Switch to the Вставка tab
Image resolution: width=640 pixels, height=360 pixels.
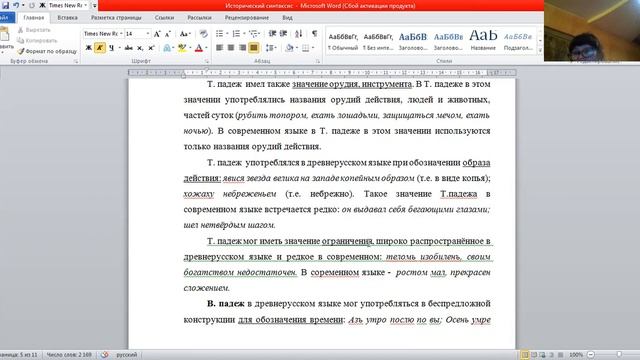[67, 18]
